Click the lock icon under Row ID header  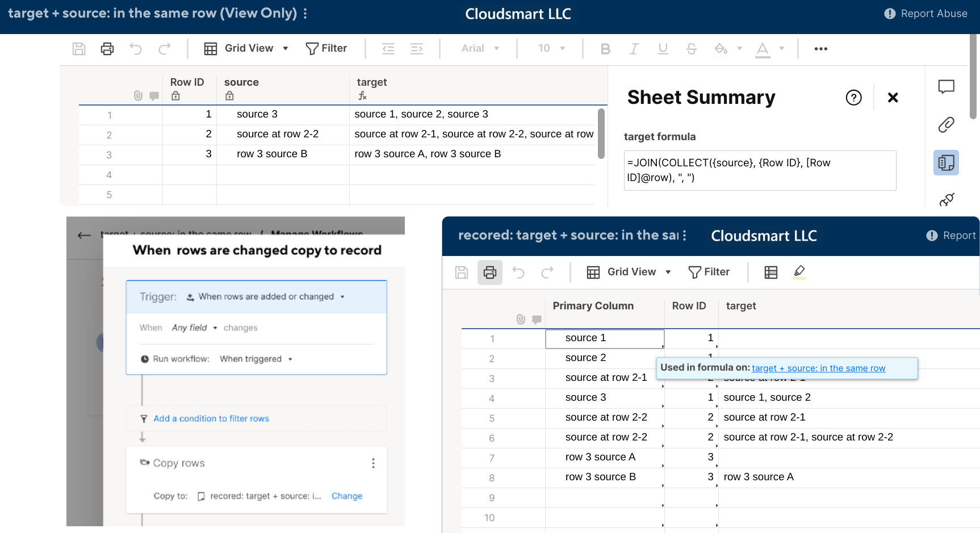[x=175, y=96]
